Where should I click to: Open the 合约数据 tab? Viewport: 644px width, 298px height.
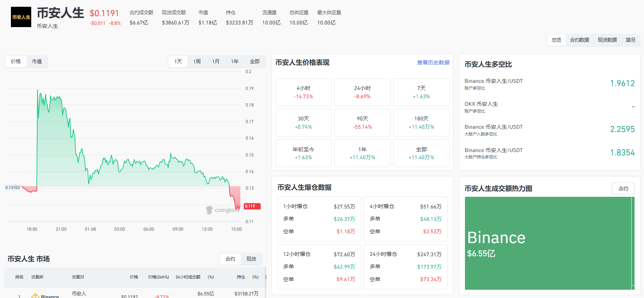[579, 40]
